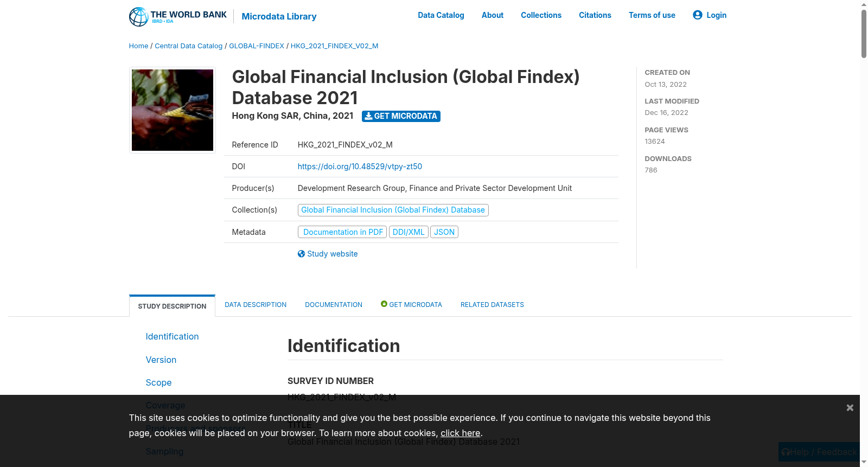Select the Study Description tab

(172, 306)
